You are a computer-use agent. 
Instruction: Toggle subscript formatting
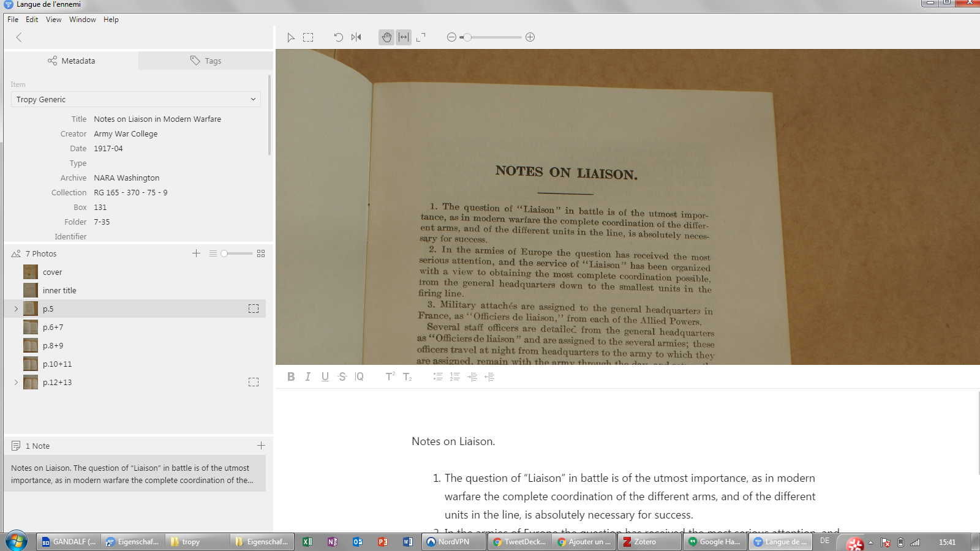click(407, 377)
